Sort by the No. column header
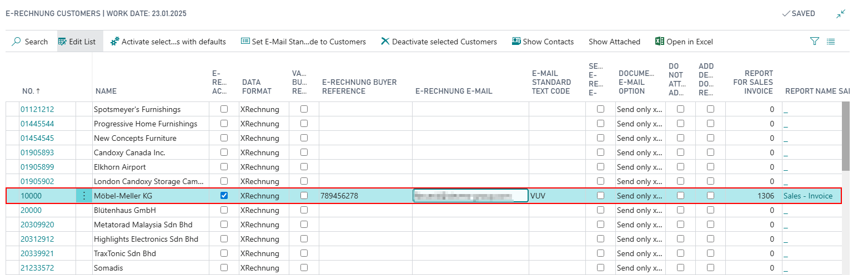 (x=32, y=91)
